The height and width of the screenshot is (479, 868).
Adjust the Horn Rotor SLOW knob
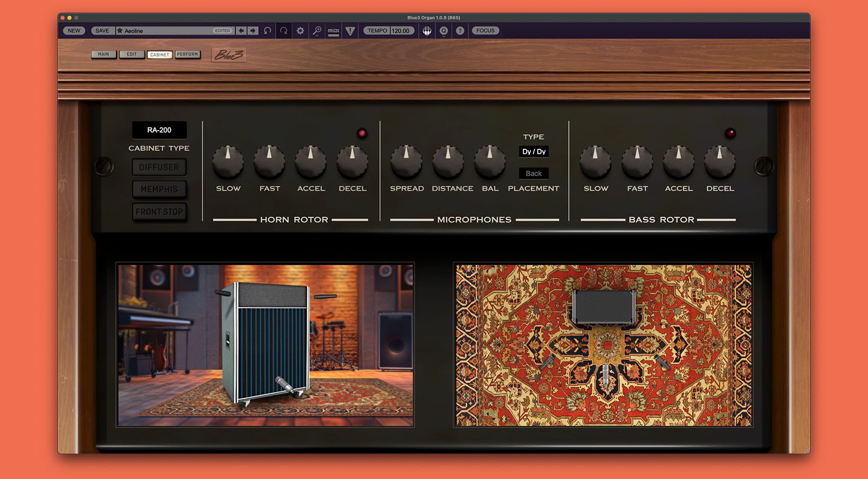coord(228,163)
